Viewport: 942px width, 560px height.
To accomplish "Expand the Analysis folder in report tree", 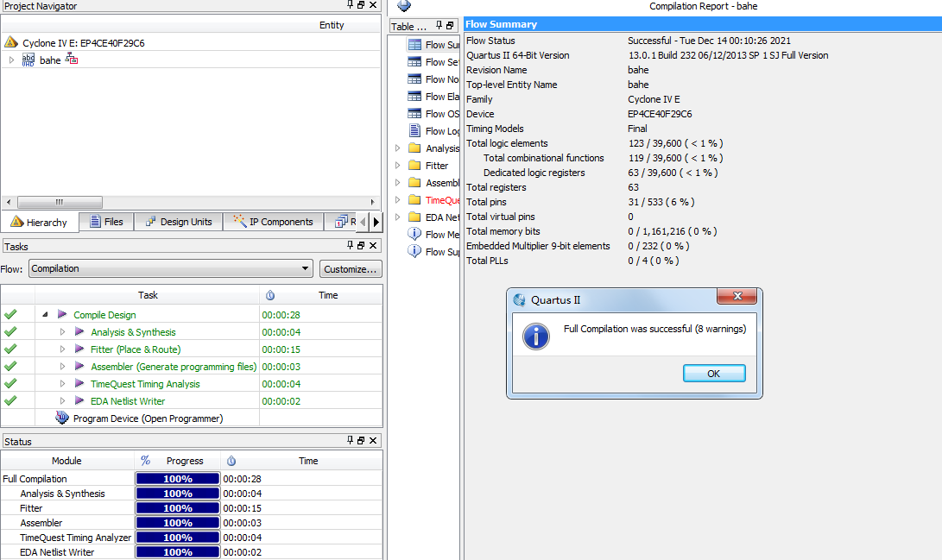I will pyautogui.click(x=398, y=148).
